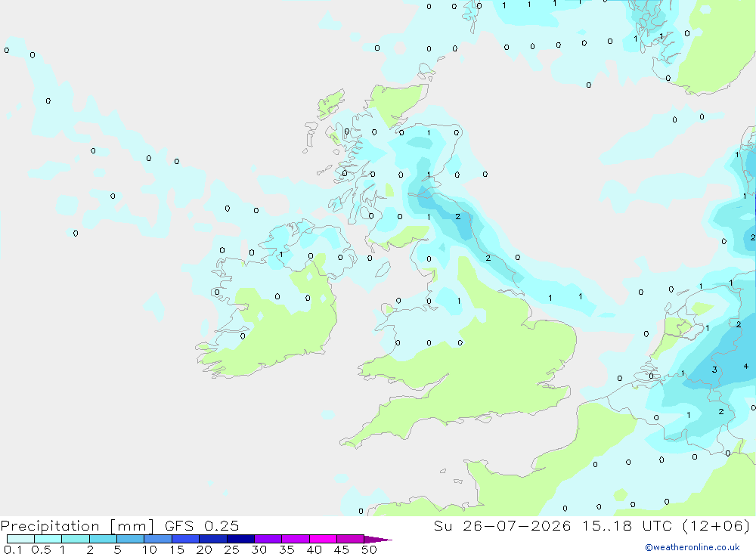Click the 'GFS 0.25' model label
Viewport: 756px width, 554px height.
[x=202, y=525]
